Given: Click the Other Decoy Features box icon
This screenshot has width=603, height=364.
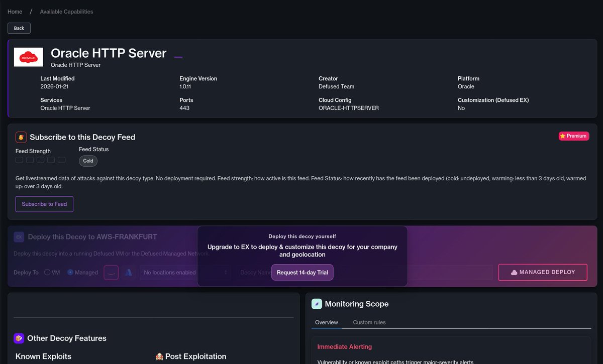Looking at the screenshot, I should pos(19,338).
